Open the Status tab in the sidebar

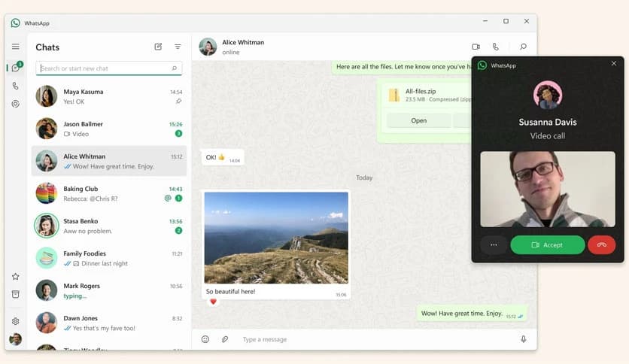click(16, 104)
